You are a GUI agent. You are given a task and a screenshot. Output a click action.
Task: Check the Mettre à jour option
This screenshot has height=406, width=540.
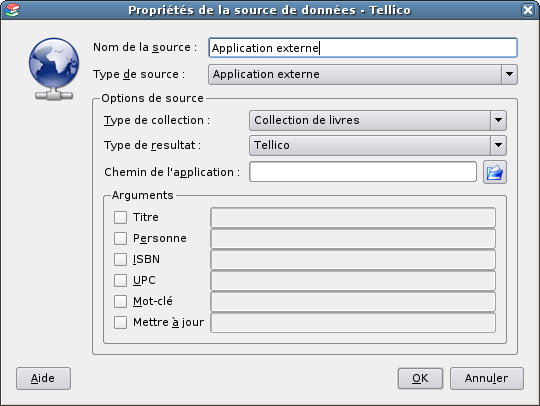(x=121, y=322)
